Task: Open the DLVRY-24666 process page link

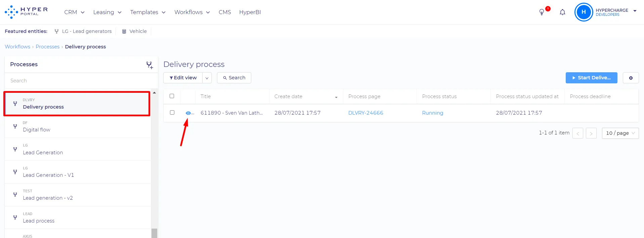Action: (366, 113)
